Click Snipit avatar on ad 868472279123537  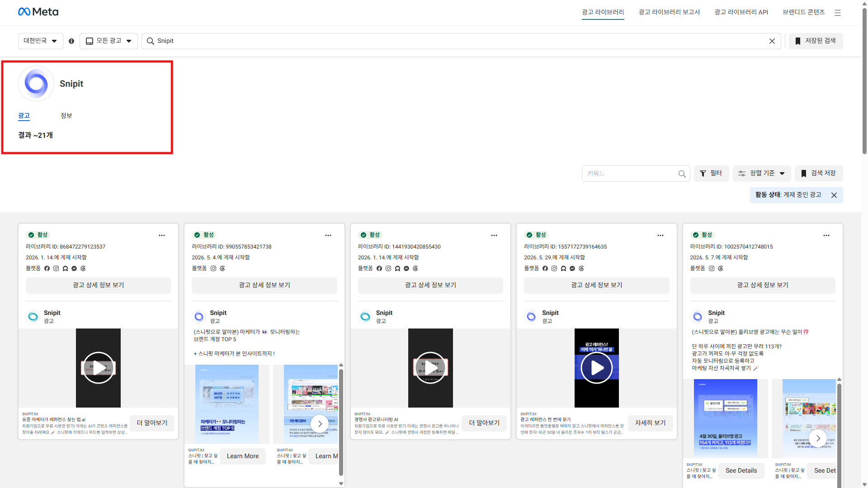33,317
